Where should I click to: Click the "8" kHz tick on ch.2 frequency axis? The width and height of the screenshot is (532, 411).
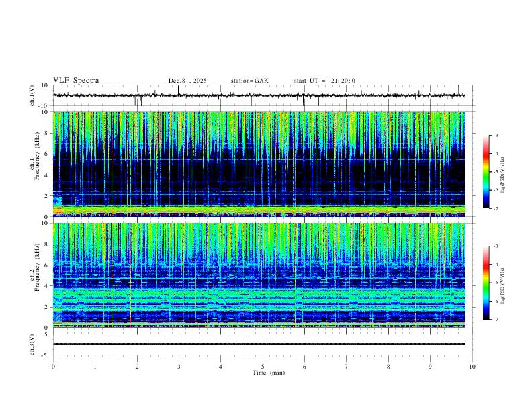[46, 244]
